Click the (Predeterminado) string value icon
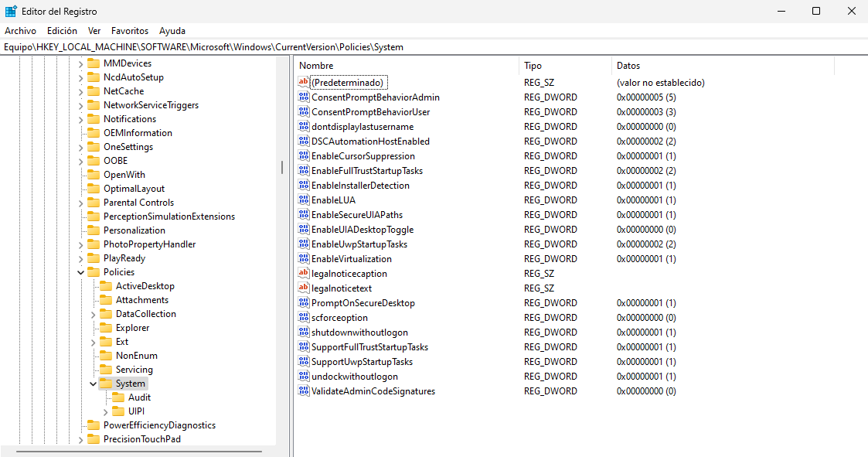Image resolution: width=868 pixels, height=457 pixels. point(304,83)
